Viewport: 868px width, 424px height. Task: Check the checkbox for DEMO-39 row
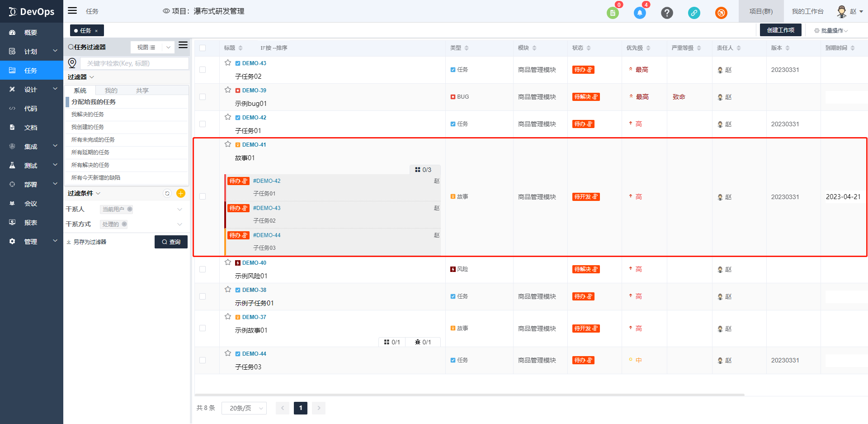tap(203, 97)
